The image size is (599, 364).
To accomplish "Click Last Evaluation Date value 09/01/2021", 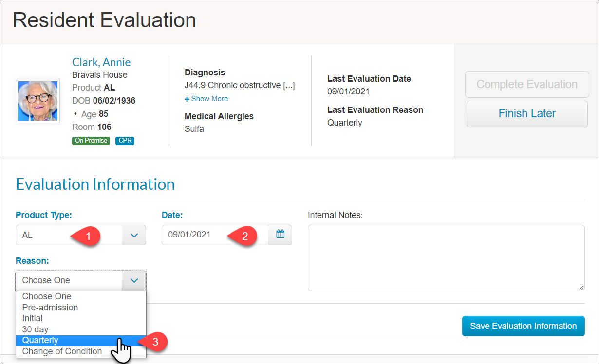I will (348, 91).
